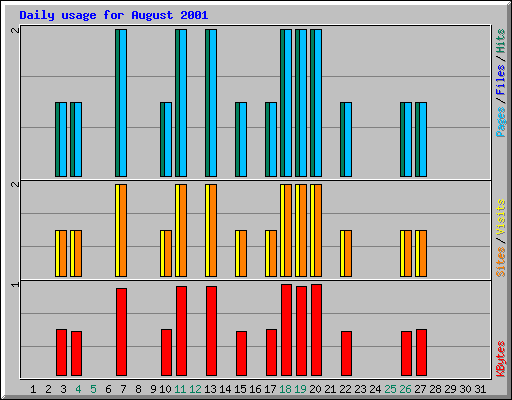
Task: Click green day label "18"
Action: (x=285, y=389)
